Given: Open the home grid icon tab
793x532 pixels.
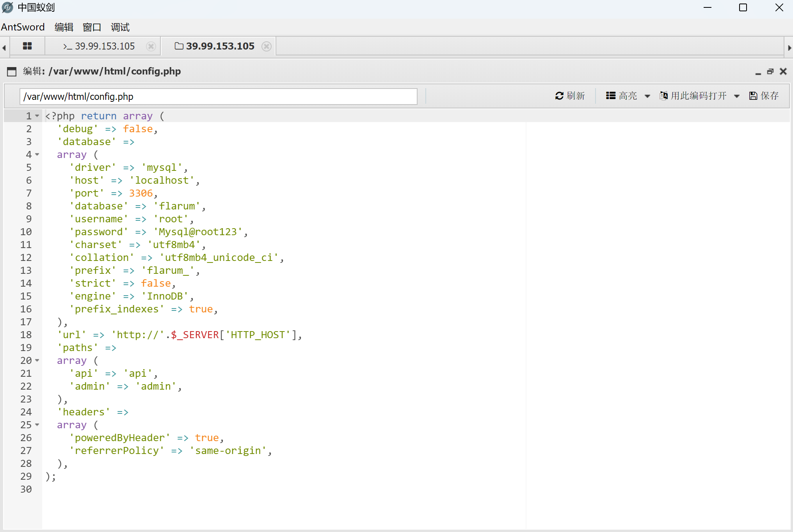Looking at the screenshot, I should tap(27, 46).
